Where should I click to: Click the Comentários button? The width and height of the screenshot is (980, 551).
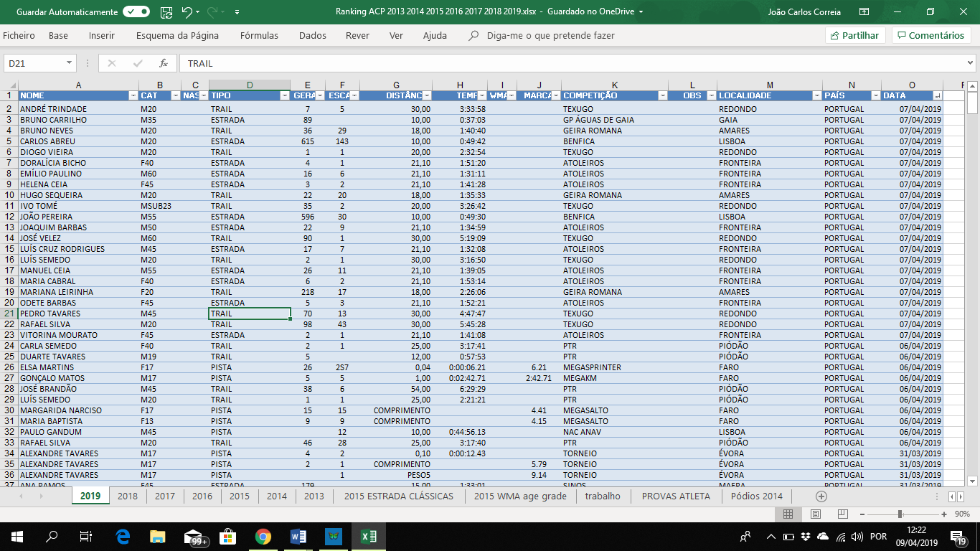[x=930, y=35]
